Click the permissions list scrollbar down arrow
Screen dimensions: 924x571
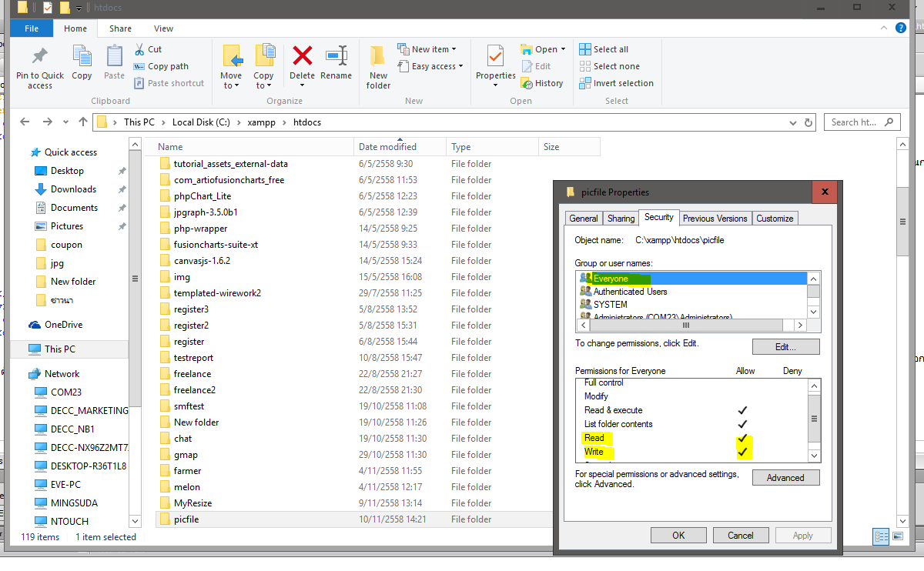pyautogui.click(x=815, y=456)
